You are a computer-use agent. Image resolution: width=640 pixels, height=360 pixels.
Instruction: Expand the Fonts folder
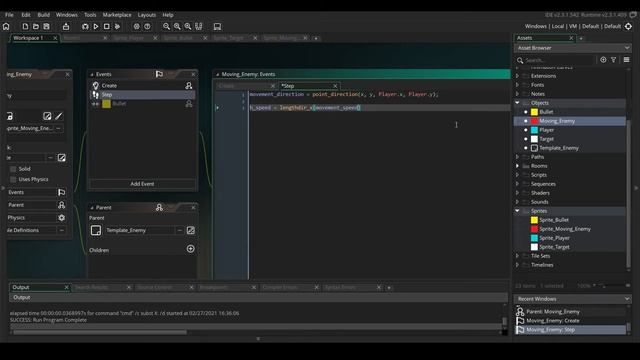point(517,85)
